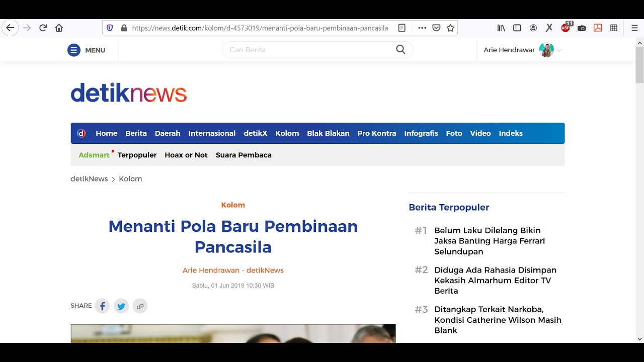The image size is (644, 362).
Task: Click the page vertical scrollbar thumb
Action: pyautogui.click(x=639, y=65)
